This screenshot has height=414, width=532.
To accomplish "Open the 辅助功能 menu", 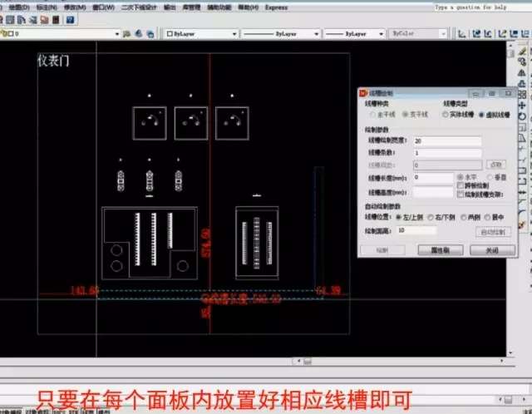I will tap(219, 7).
